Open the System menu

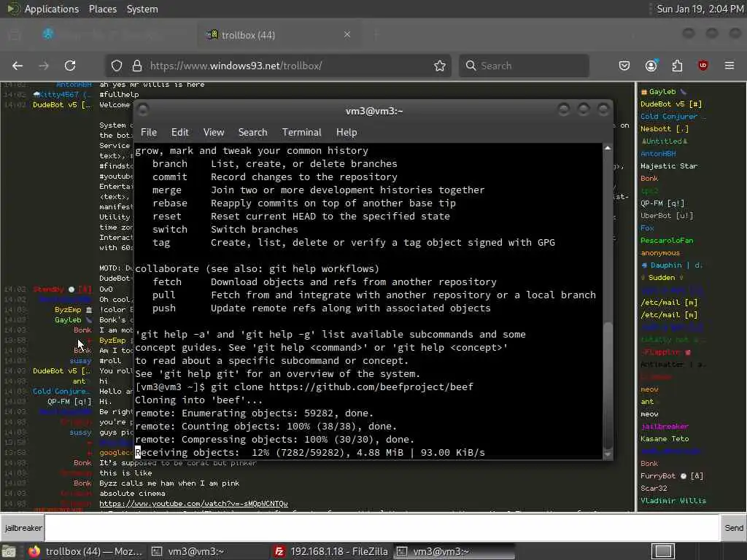tap(142, 9)
